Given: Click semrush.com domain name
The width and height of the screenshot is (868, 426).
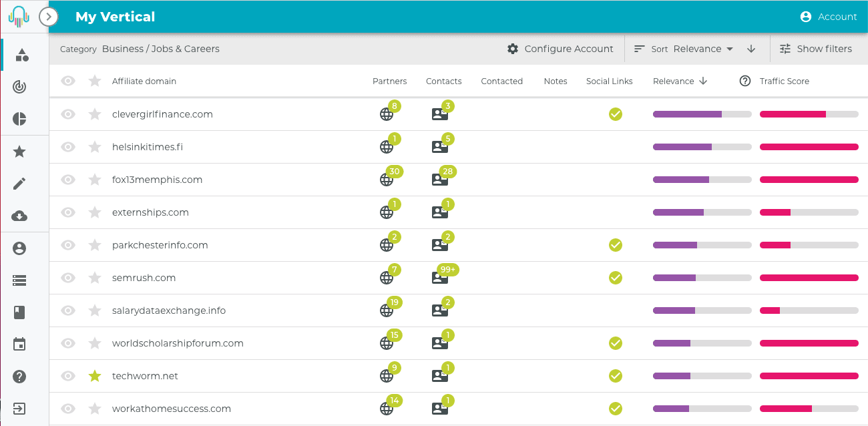Looking at the screenshot, I should click(144, 278).
